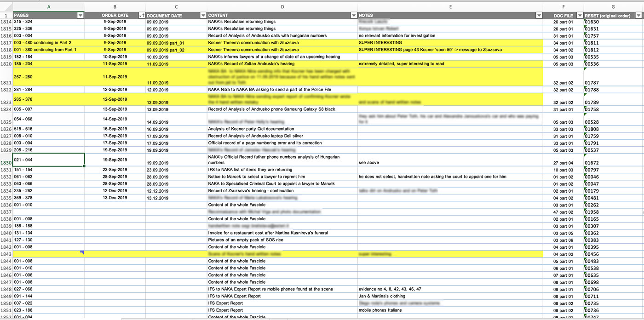Click the horizontal scrollbar at the bottom
644x320 pixels.
click(x=322, y=317)
